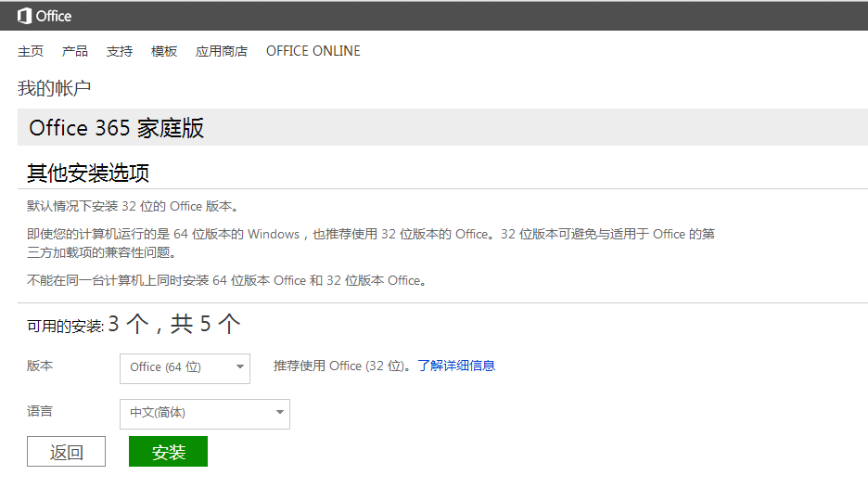Click the text 默认情况下安装 32 位的 Office 版本
868x501 pixels.
coord(133,207)
